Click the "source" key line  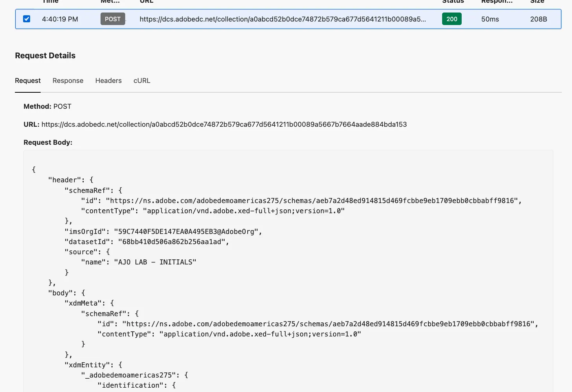tap(87, 252)
